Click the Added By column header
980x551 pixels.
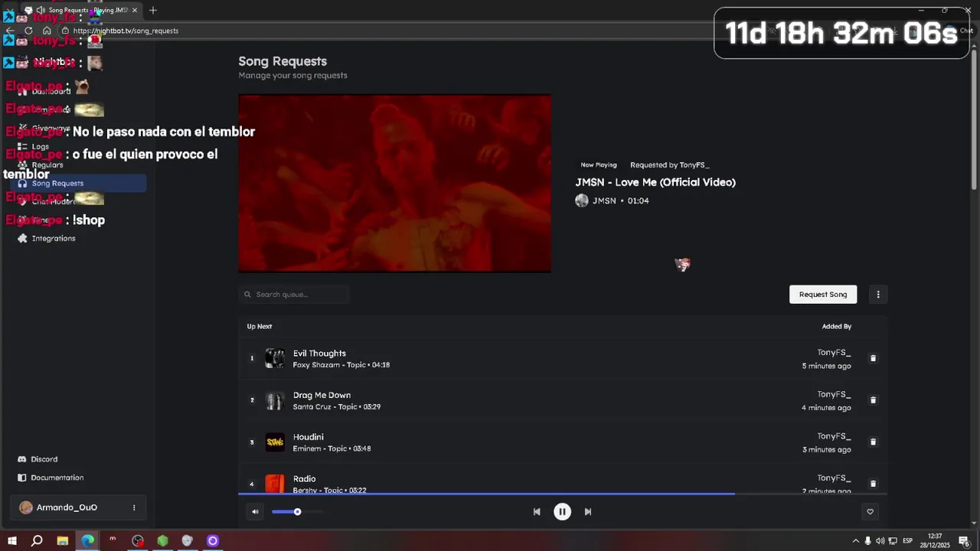pos(836,327)
